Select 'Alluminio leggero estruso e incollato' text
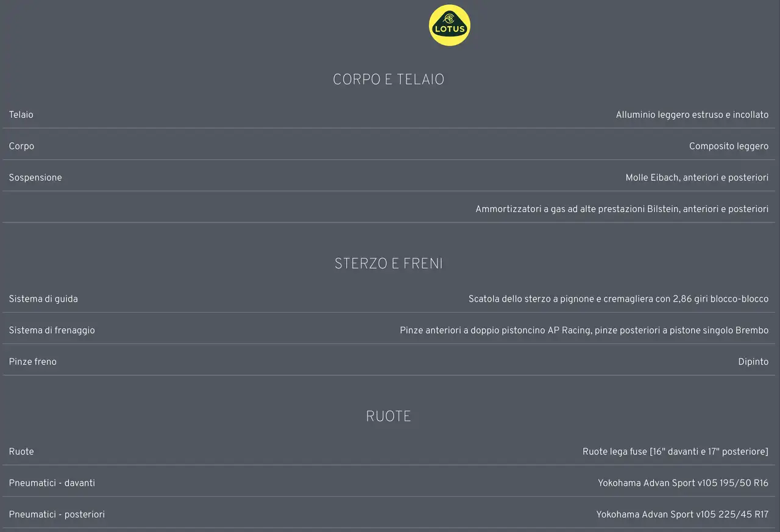Screen dimensions: 780x532 coord(692,115)
